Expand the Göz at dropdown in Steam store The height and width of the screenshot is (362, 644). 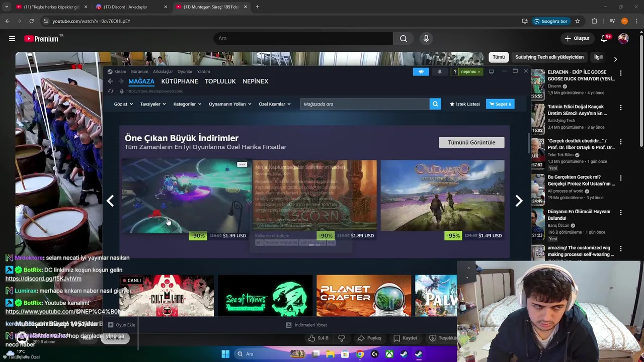[123, 104]
